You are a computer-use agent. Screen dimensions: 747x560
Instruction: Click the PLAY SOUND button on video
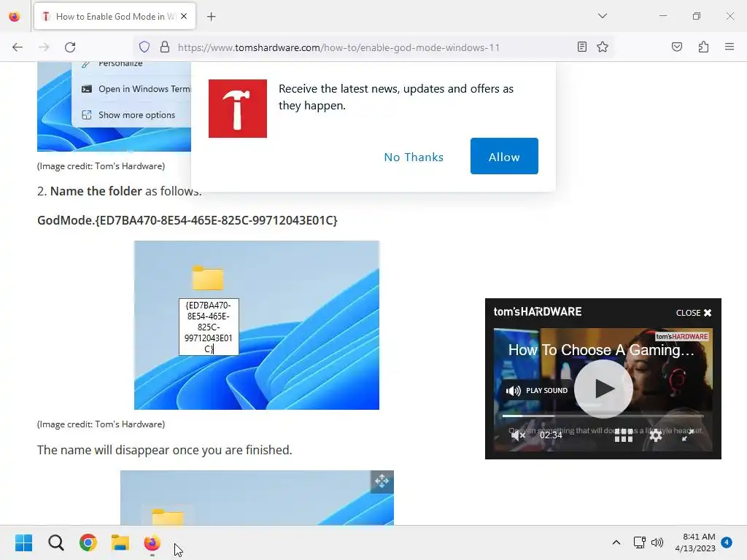pos(537,391)
